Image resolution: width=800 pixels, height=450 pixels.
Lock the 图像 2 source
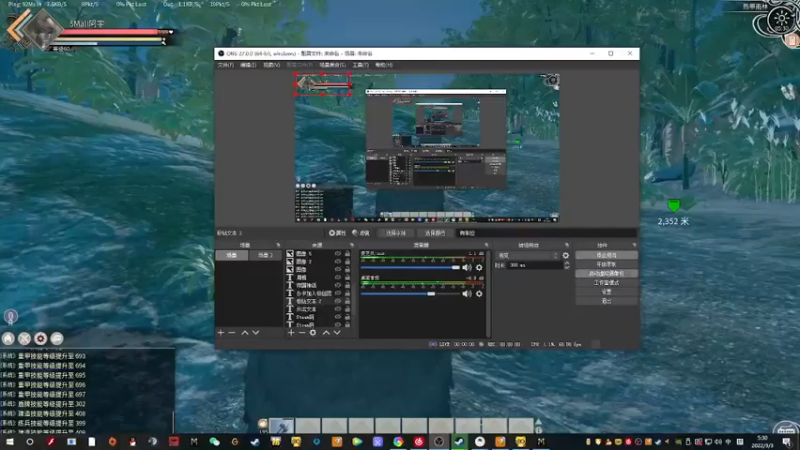pyautogui.click(x=347, y=261)
